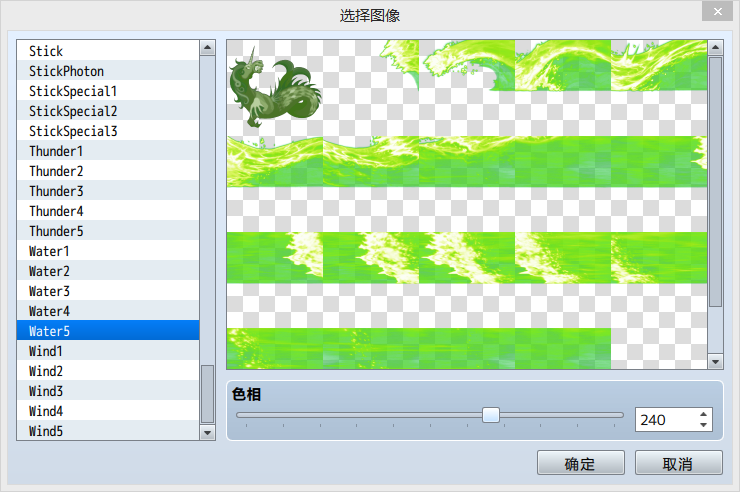Select Water2 image entry
Image resolution: width=740 pixels, height=492 pixels.
click(108, 271)
